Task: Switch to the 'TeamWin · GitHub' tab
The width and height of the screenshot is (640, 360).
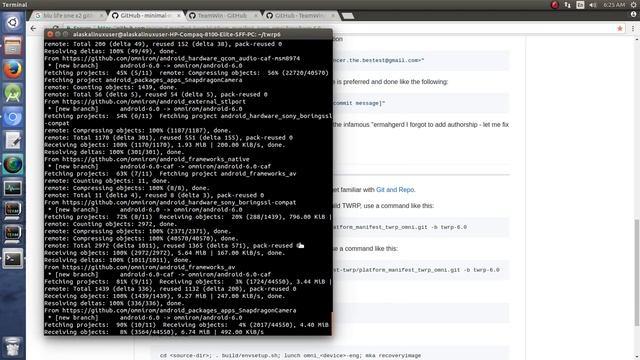Action: (222, 16)
